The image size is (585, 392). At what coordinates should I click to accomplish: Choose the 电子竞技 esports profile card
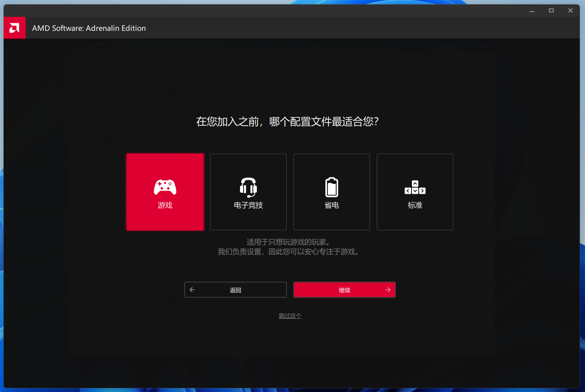tap(248, 192)
